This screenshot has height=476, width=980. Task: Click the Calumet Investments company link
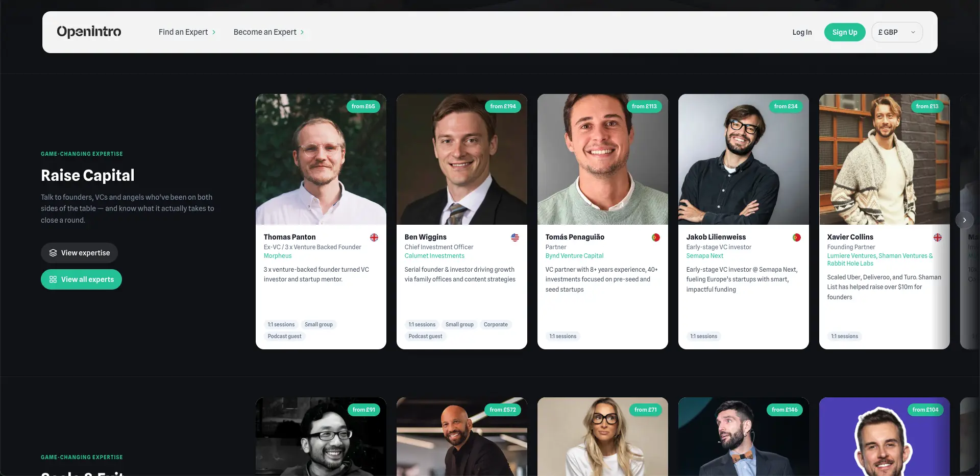(434, 256)
